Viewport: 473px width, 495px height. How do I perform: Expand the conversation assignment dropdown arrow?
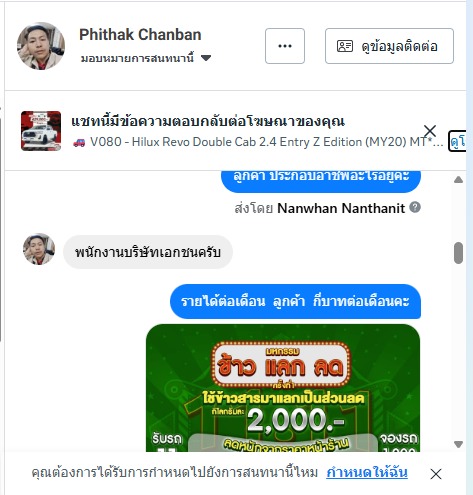pos(206,58)
